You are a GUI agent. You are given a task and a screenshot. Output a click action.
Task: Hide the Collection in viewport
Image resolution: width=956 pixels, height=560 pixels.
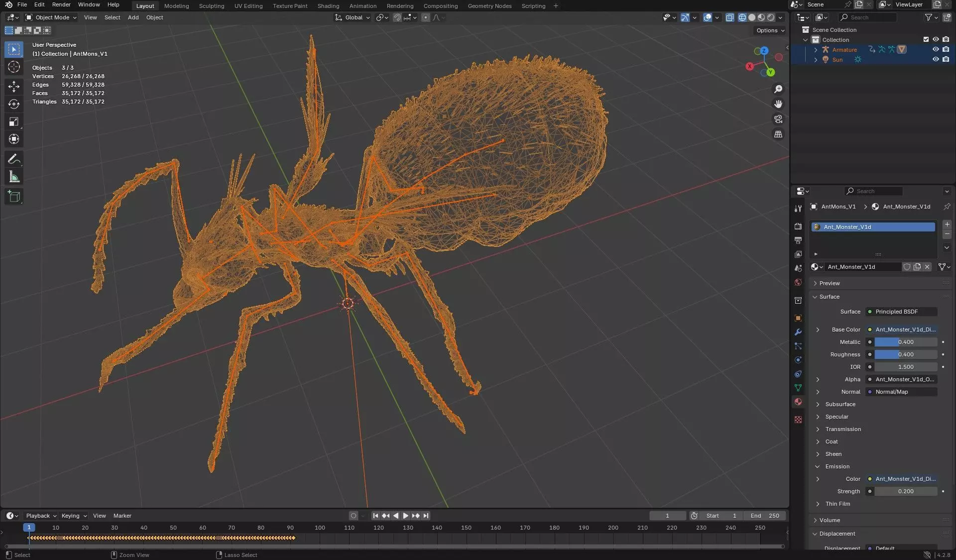(936, 39)
